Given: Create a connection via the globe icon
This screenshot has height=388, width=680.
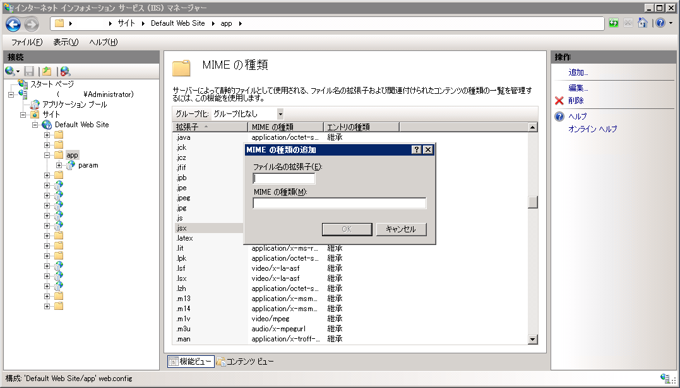Looking at the screenshot, I should coord(10,71).
